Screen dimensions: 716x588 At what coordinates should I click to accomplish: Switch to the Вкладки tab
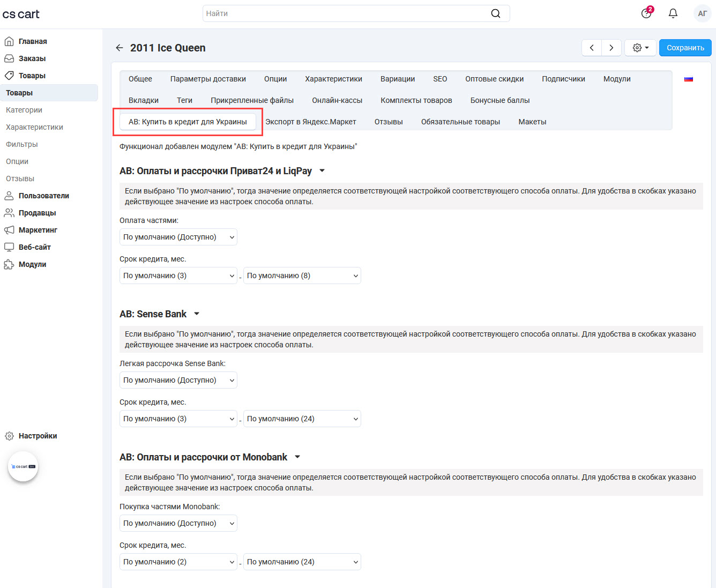(x=144, y=100)
